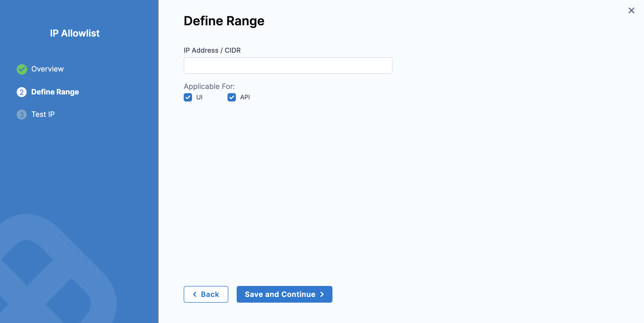Close the IP Allowlist dialog
The image size is (644, 323).
coord(631,10)
